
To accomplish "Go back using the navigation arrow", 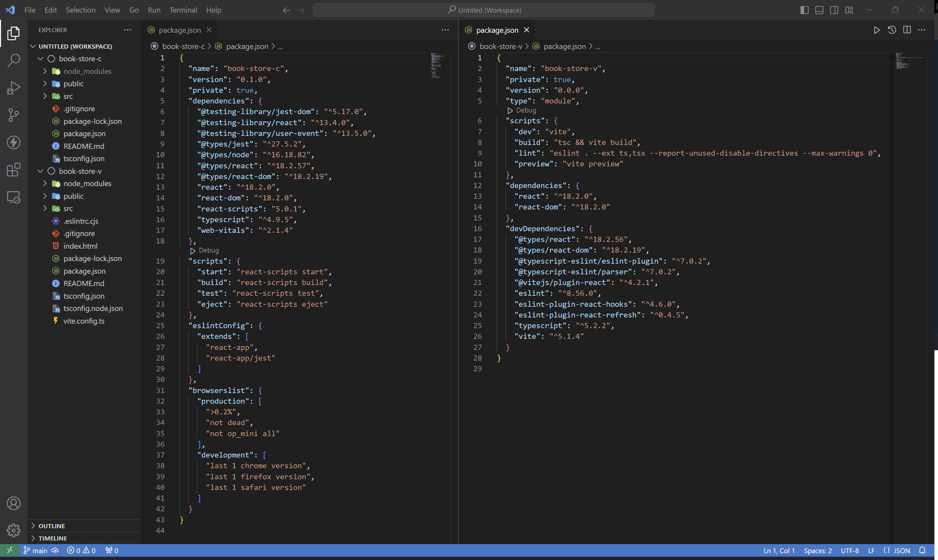I will click(286, 10).
